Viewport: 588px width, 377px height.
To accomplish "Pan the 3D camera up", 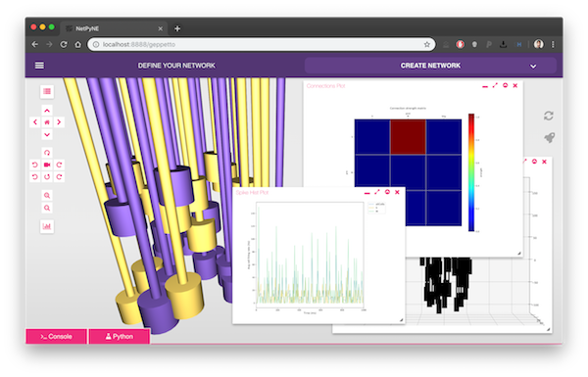I will pyautogui.click(x=47, y=111).
